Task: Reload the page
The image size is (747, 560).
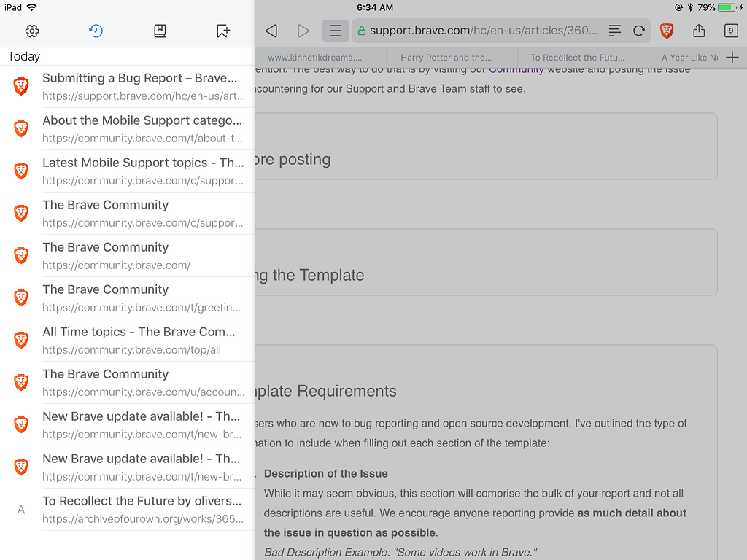Action: (x=639, y=31)
